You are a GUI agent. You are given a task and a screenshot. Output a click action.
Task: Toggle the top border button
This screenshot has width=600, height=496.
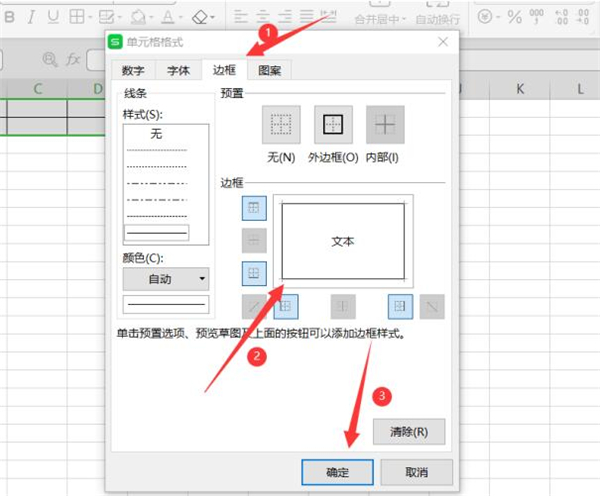253,207
